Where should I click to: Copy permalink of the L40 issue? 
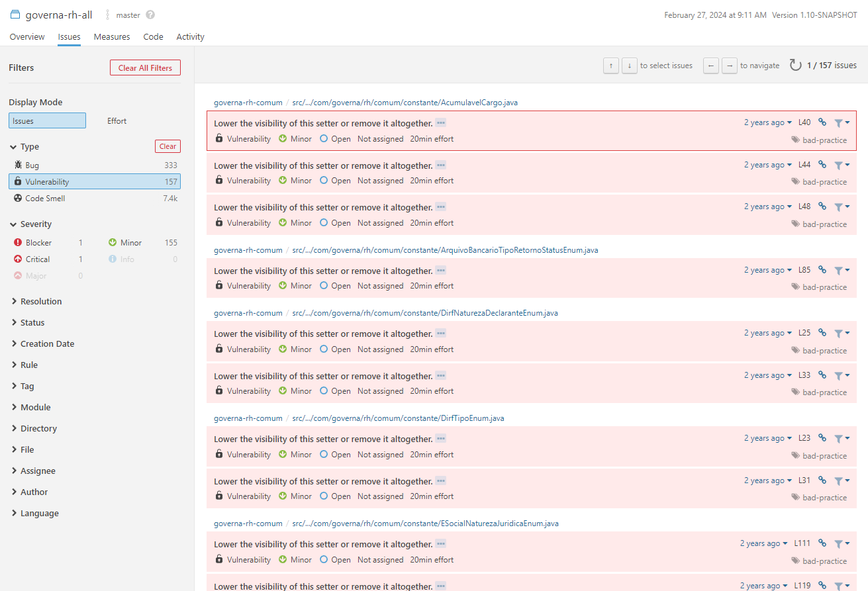coord(822,122)
